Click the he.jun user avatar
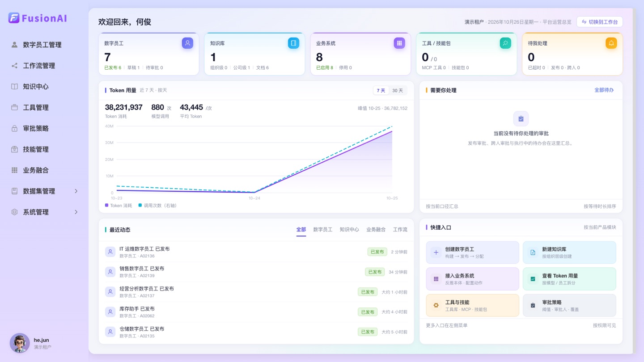This screenshot has height=362, width=644. [x=20, y=343]
